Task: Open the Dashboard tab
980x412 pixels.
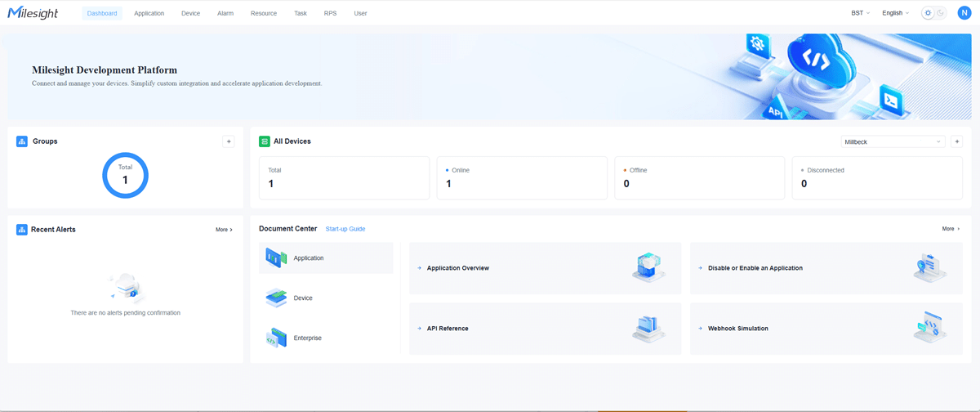Action: pos(102,13)
